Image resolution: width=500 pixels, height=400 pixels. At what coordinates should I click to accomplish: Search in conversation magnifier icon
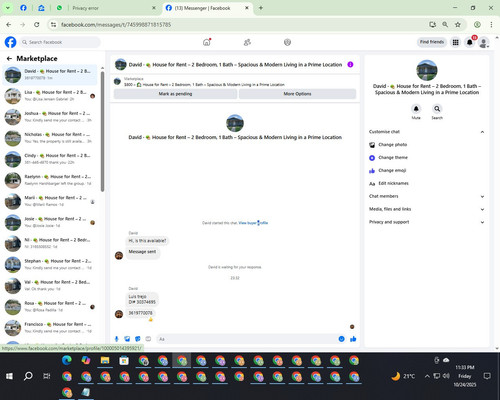tap(437, 109)
